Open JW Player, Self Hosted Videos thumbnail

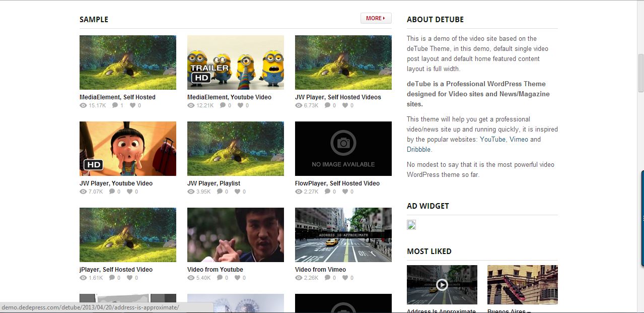[x=343, y=62]
